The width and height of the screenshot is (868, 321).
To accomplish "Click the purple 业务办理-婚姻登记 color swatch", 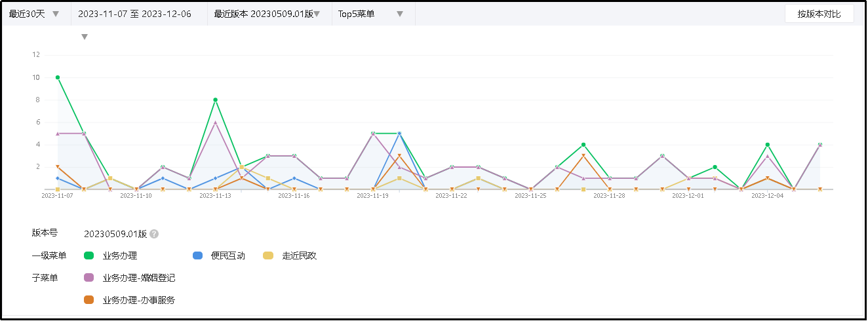I will tap(89, 278).
